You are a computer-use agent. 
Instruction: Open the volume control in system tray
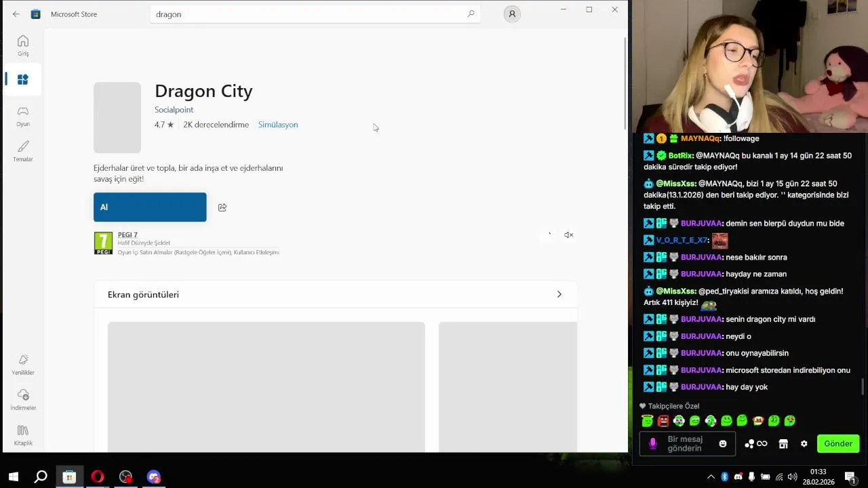point(793,477)
